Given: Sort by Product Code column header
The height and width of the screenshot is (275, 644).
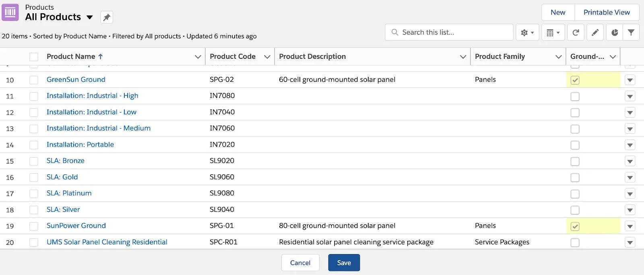Looking at the screenshot, I should click(x=233, y=57).
